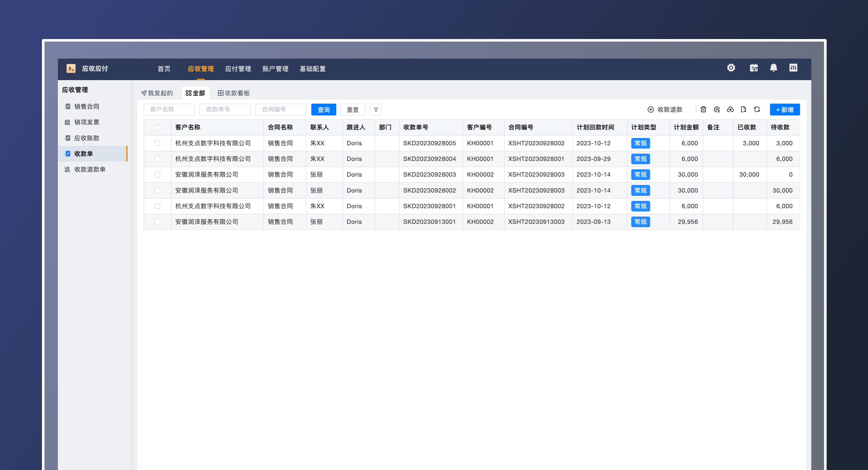Open the top bar settings gear
The width and height of the screenshot is (868, 470).
pos(731,68)
